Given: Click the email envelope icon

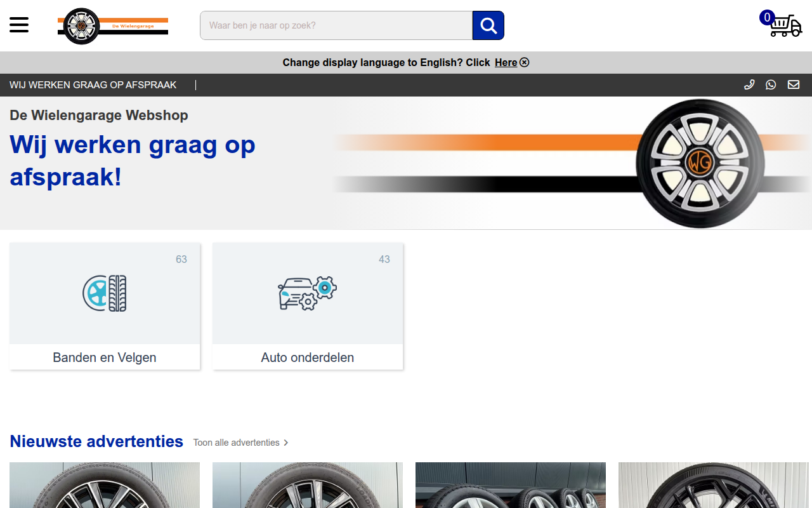Looking at the screenshot, I should coord(794,85).
